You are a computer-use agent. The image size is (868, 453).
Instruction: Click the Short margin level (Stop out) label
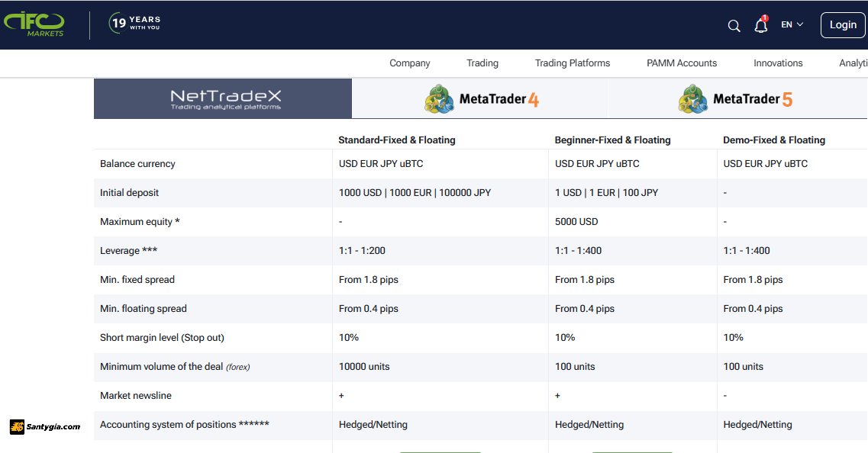coord(162,337)
